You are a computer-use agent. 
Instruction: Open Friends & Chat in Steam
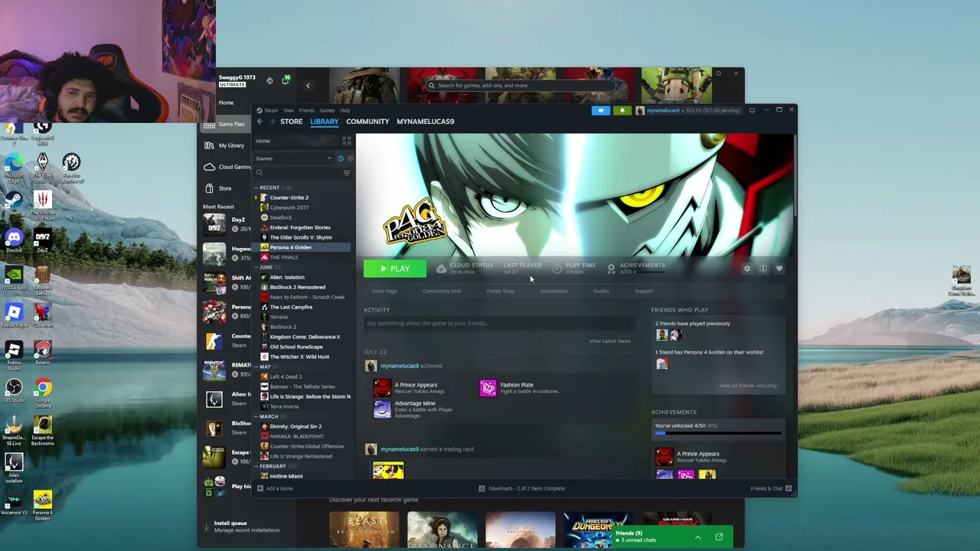(771, 488)
